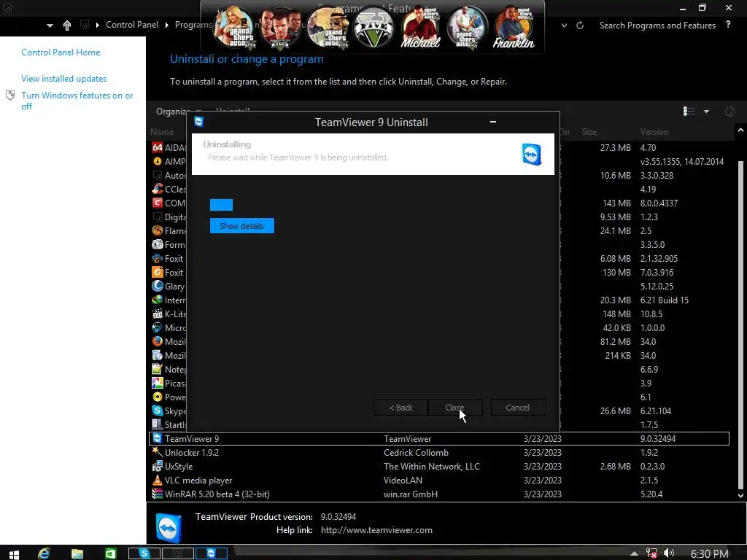Click the Unlocker wand icon

point(158,452)
